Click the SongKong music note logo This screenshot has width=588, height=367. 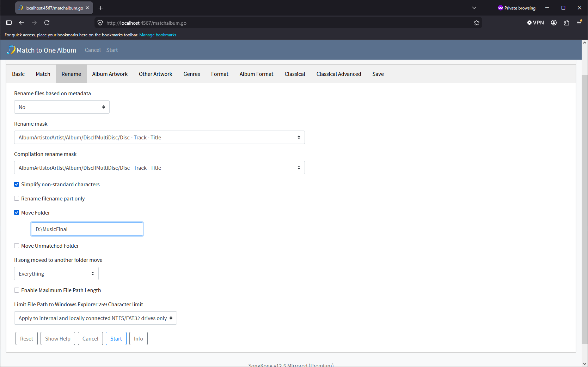11,50
